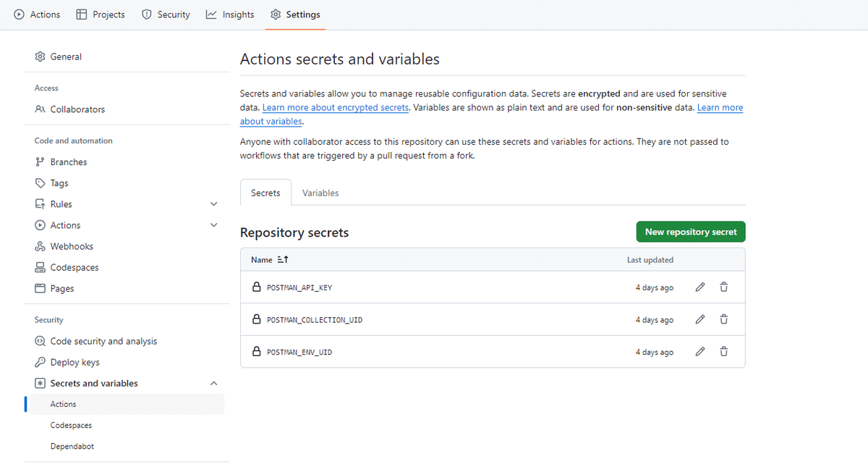Expand the Rules section
868x464 pixels.
[x=213, y=203]
